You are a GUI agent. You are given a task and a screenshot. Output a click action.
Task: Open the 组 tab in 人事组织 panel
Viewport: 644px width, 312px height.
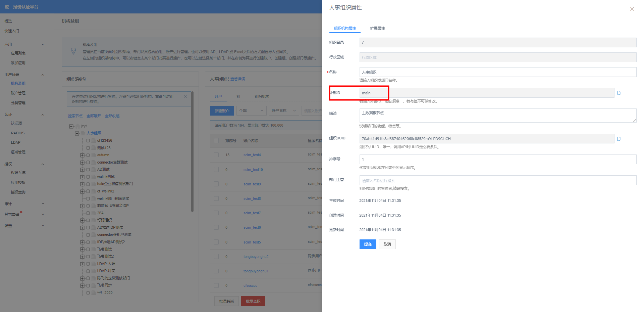click(238, 96)
